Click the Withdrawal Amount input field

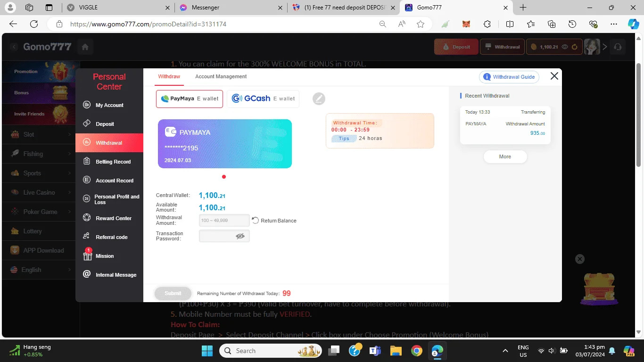[224, 220]
